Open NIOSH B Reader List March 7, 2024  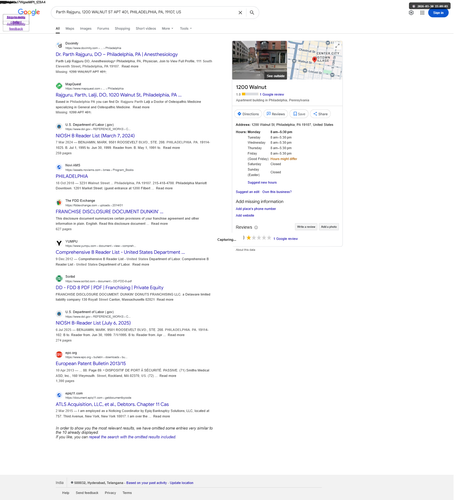[95, 136]
